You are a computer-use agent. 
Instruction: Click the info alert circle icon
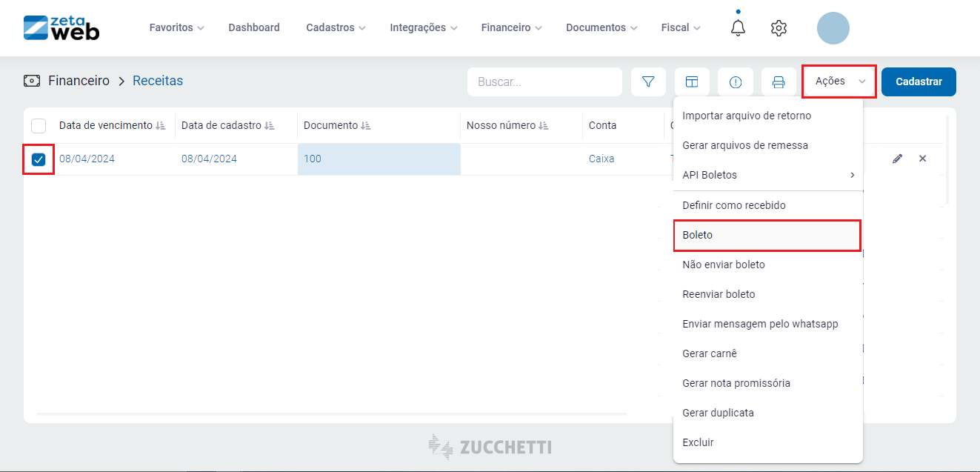point(736,82)
